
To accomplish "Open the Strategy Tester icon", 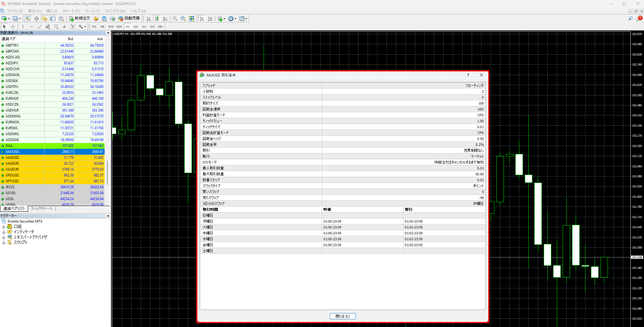I will (x=61, y=19).
